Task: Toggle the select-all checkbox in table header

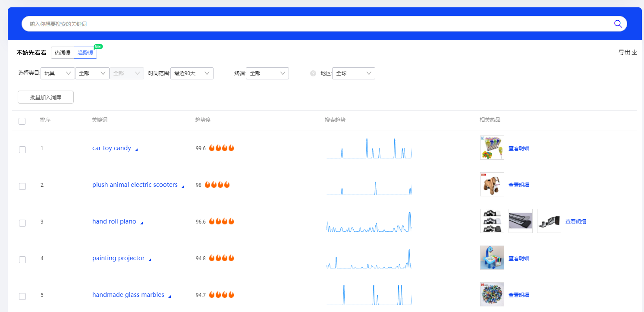Action: tap(22, 121)
